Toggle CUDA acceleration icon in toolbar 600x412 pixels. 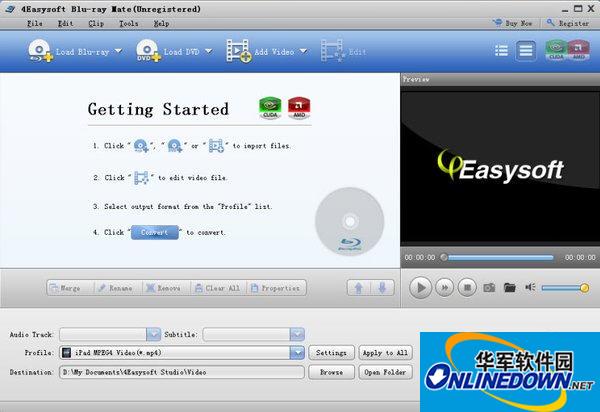coord(556,50)
